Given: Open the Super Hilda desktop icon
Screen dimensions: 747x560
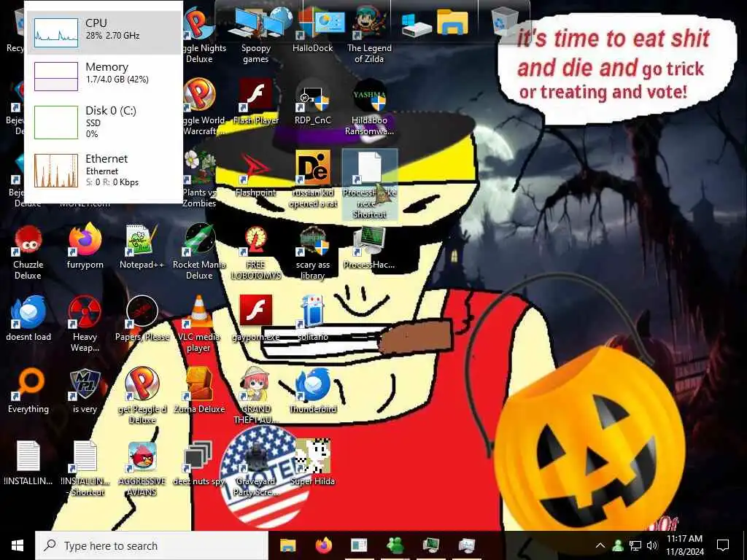Looking at the screenshot, I should click(x=312, y=463).
